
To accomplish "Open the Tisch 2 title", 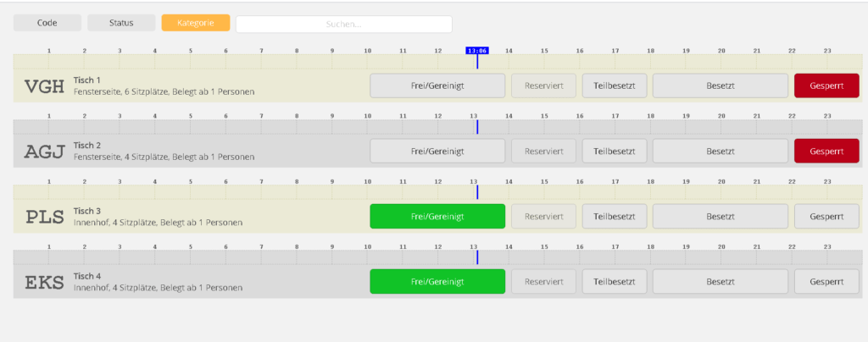I will coord(87,146).
